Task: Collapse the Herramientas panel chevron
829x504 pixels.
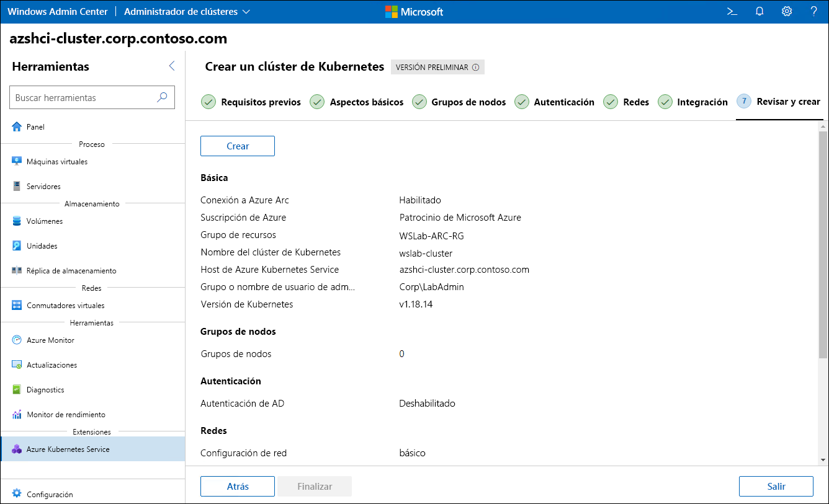Action: [172, 66]
